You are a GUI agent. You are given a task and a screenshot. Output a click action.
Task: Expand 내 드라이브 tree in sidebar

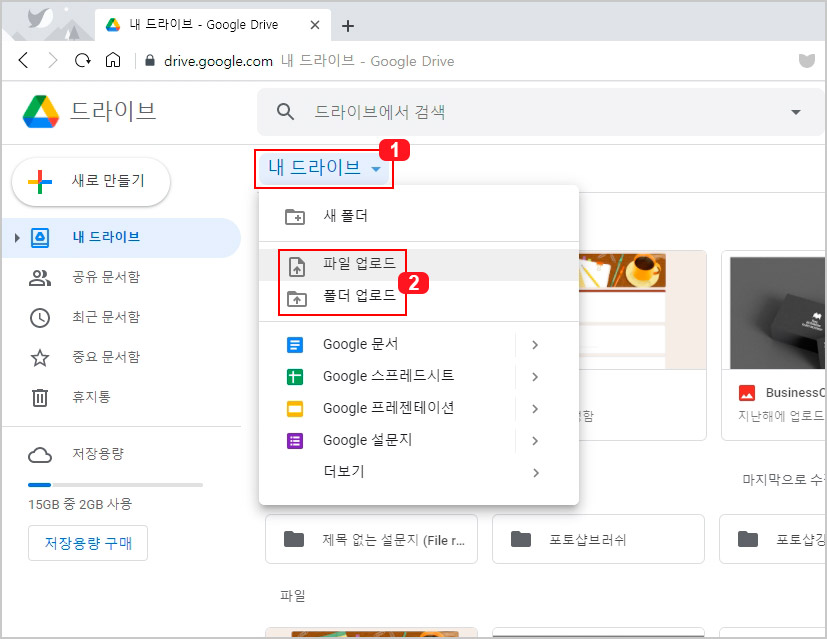[x=17, y=238]
